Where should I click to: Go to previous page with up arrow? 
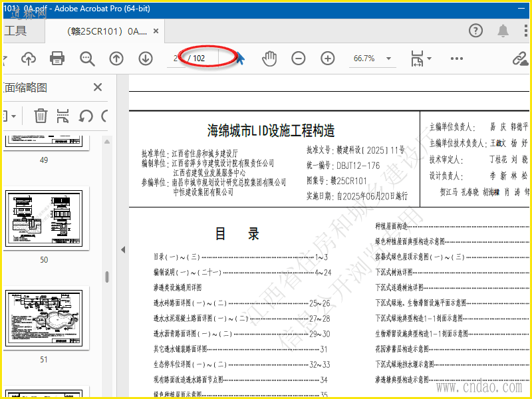pyautogui.click(x=116, y=59)
